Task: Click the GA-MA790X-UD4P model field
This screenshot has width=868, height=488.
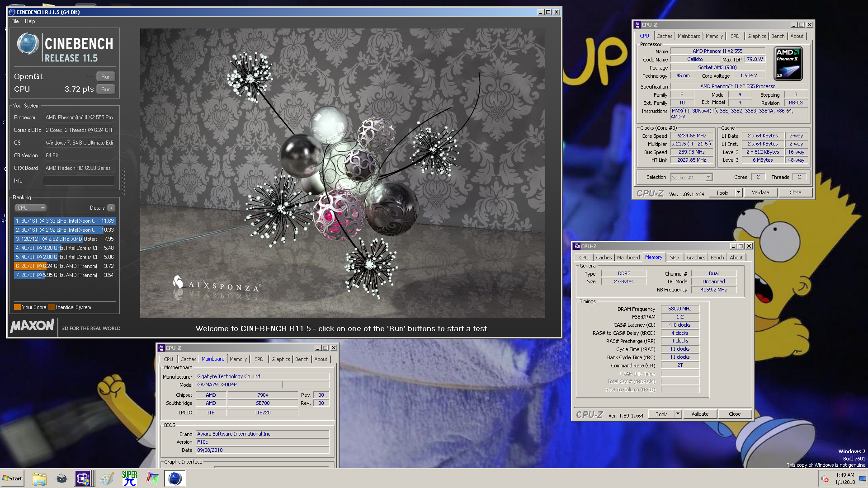Action: (x=238, y=385)
